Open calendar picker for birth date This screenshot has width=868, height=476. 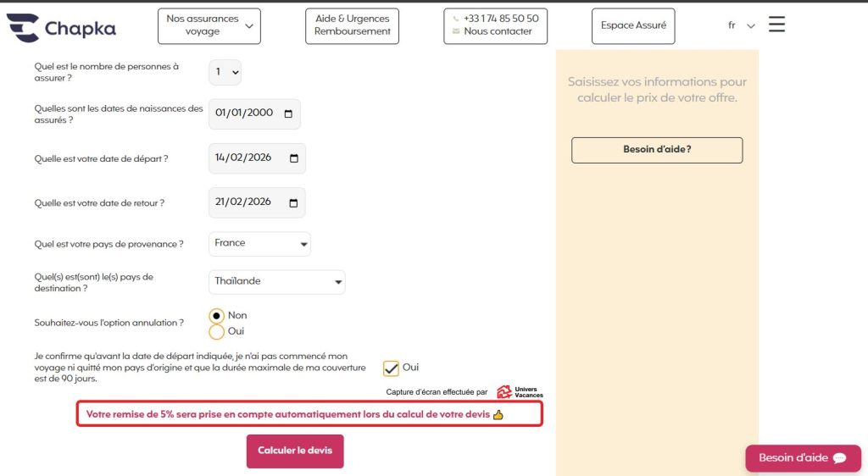pyautogui.click(x=288, y=113)
